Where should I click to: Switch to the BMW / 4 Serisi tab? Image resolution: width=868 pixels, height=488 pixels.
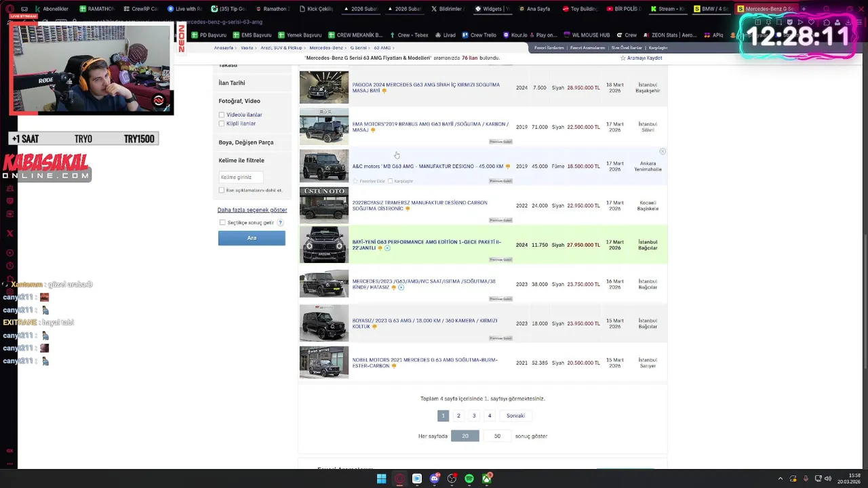[711, 9]
